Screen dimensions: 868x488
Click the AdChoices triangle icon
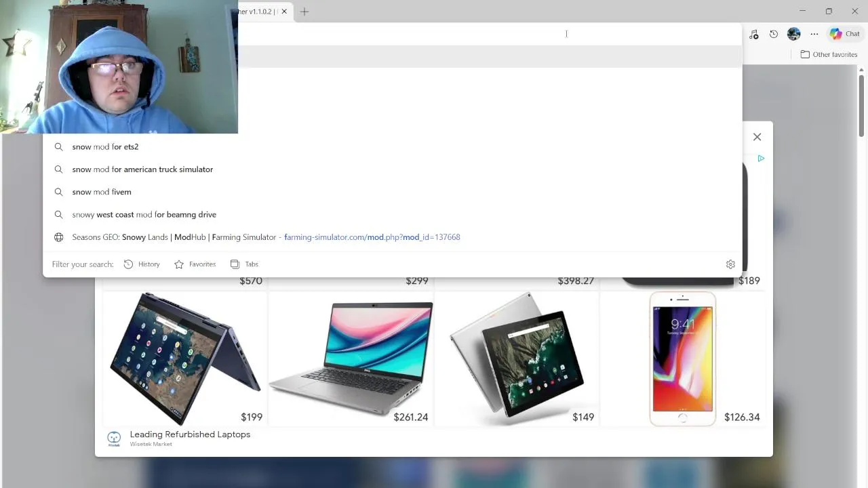pyautogui.click(x=761, y=159)
